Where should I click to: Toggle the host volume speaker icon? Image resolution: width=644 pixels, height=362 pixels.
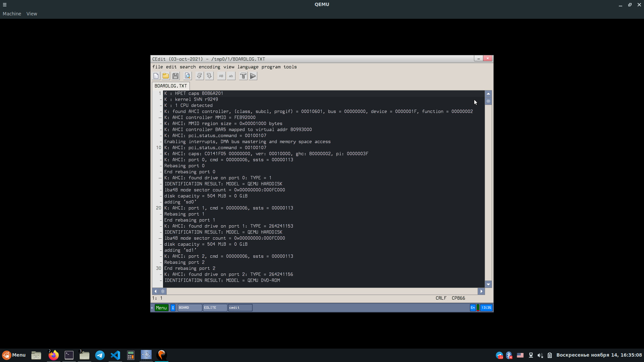(540, 355)
